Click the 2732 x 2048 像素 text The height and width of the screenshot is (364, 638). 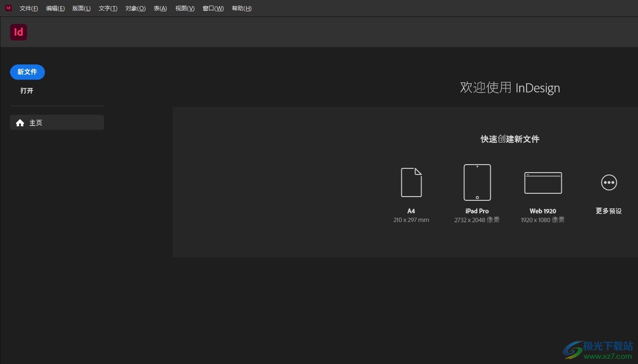tap(477, 220)
